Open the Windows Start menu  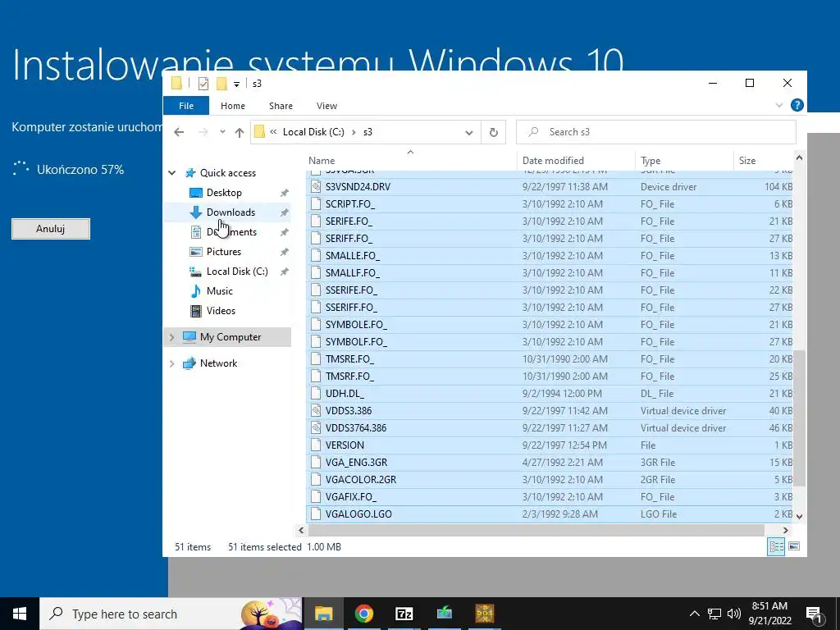pyautogui.click(x=20, y=614)
